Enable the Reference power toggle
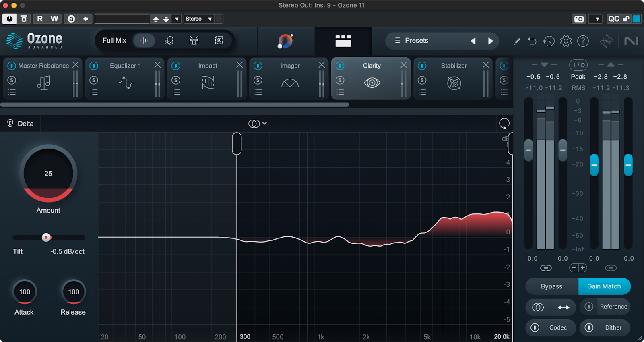 pos(589,307)
